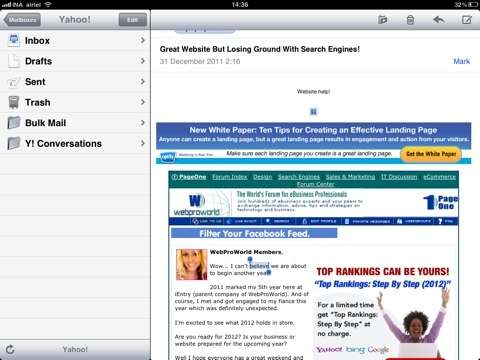Tap the reply arrow icon

439,20
